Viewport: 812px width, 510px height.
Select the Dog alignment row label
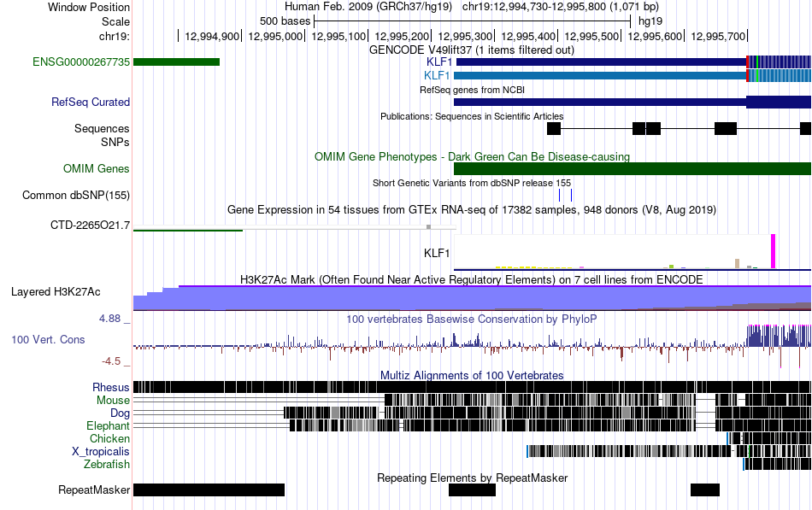(x=120, y=413)
